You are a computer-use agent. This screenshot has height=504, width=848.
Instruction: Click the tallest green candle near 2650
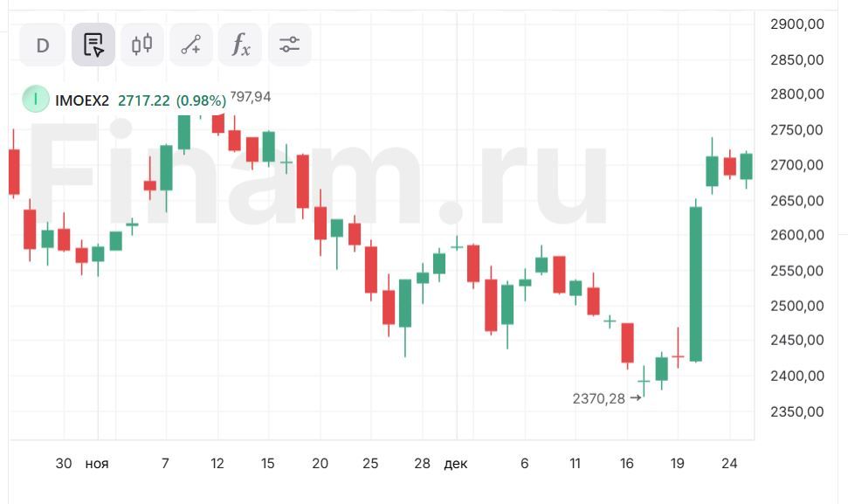tap(696, 284)
